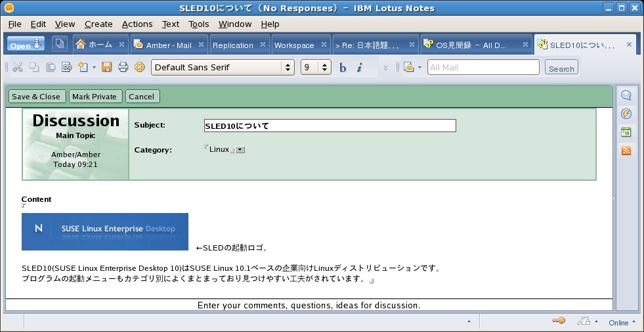This screenshot has width=644, height=332.
Task: Click the All Mail search field
Action: pyautogui.click(x=483, y=67)
